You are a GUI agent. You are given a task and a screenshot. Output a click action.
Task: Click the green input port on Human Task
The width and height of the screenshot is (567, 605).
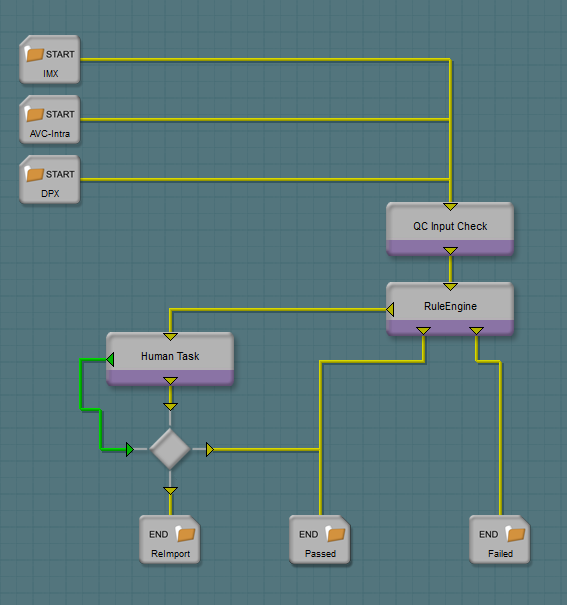point(110,359)
